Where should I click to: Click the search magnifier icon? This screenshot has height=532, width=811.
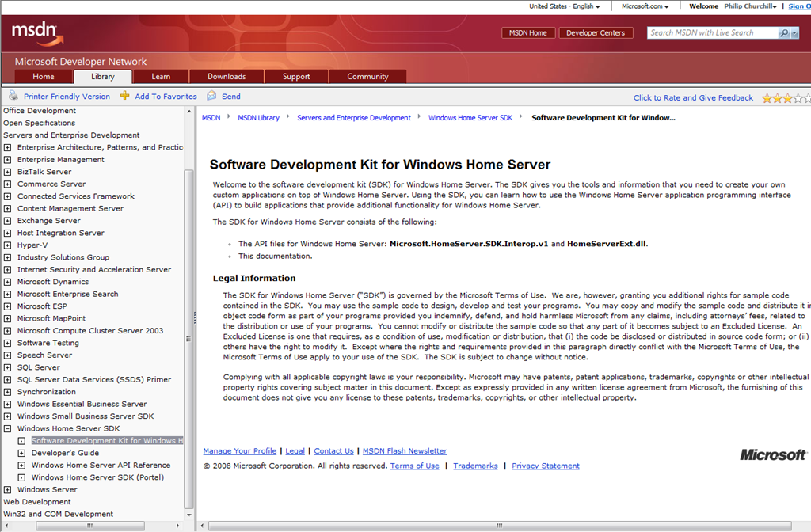coord(784,33)
